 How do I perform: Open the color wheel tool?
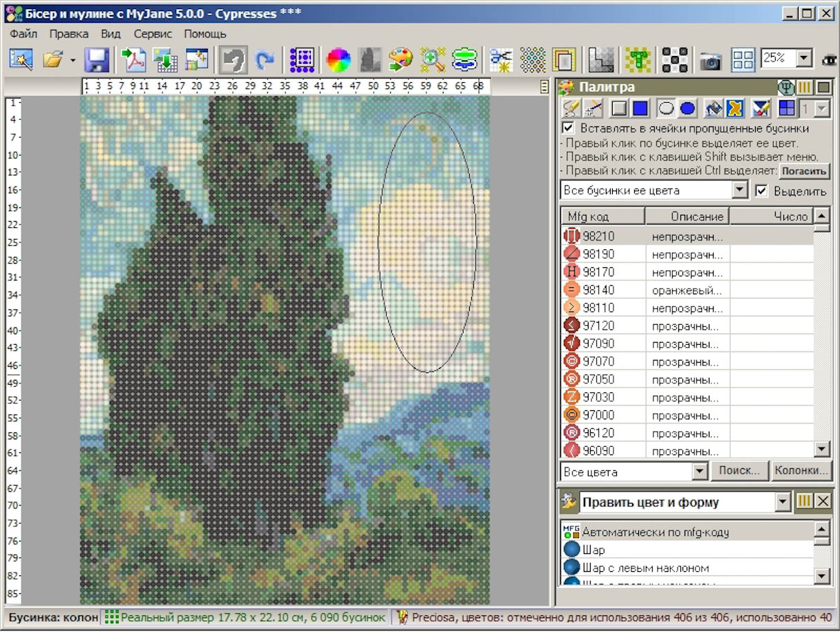click(x=338, y=59)
